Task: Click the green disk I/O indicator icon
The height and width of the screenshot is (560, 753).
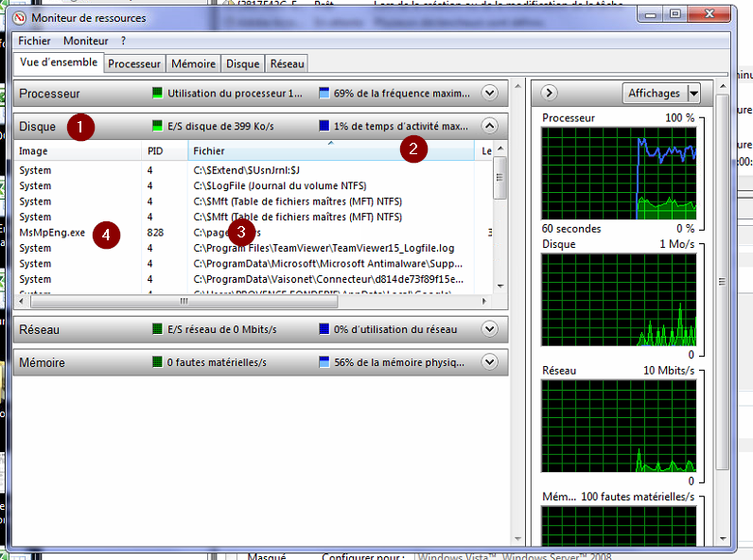Action: 157,126
